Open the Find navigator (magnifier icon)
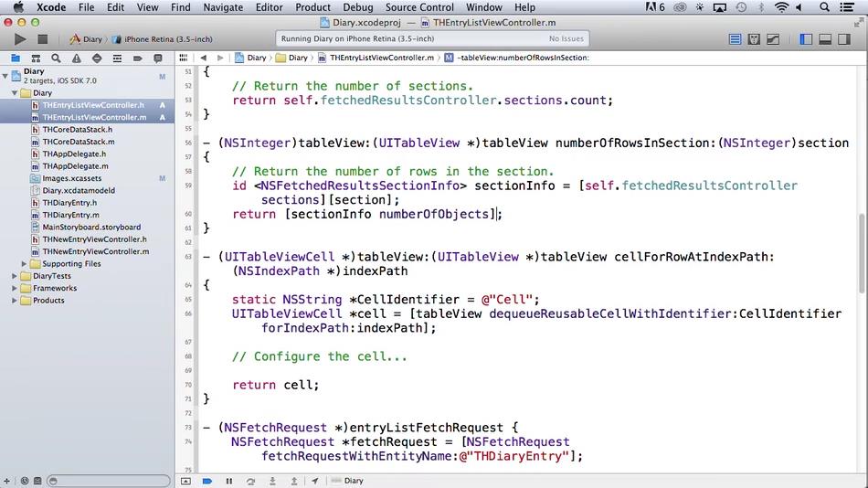The height and width of the screenshot is (488, 868). click(x=57, y=58)
